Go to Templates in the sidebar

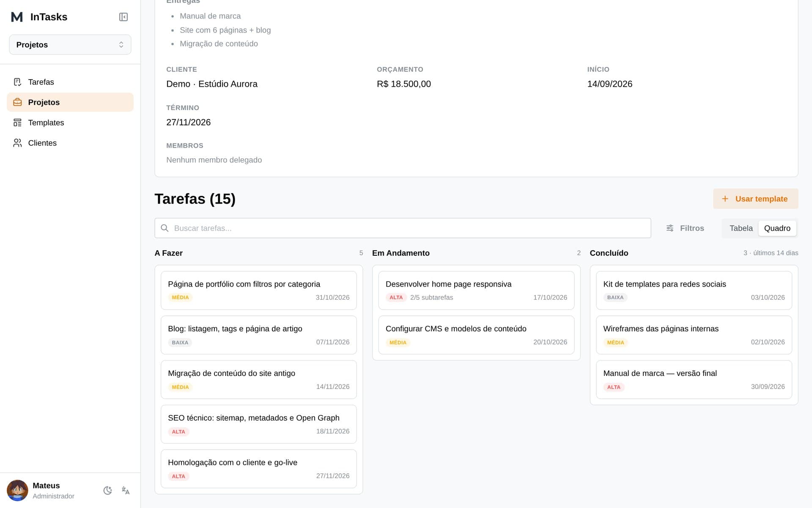coord(70,123)
